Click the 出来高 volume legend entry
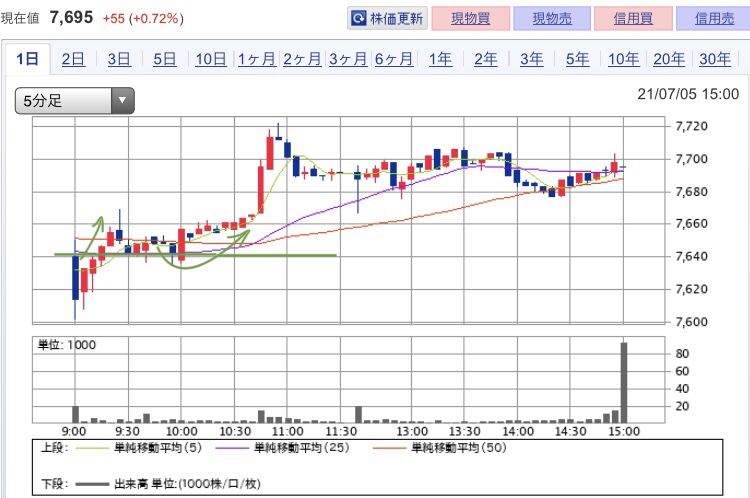Screen dimensions: 750x498 coord(168,484)
